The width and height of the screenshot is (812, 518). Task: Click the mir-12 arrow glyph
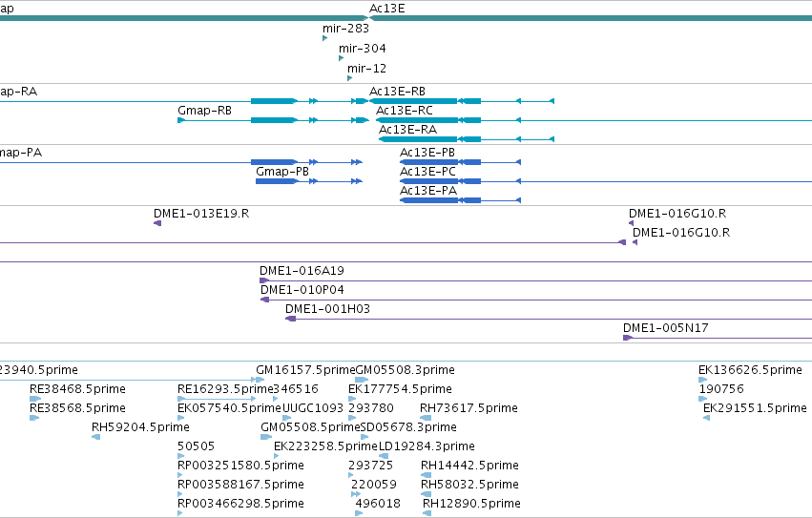click(349, 78)
